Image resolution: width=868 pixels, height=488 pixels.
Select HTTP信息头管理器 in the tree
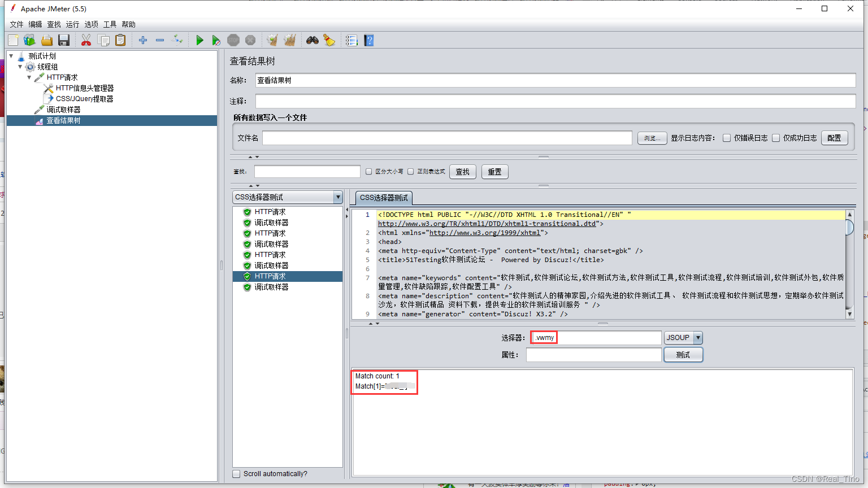coord(85,88)
